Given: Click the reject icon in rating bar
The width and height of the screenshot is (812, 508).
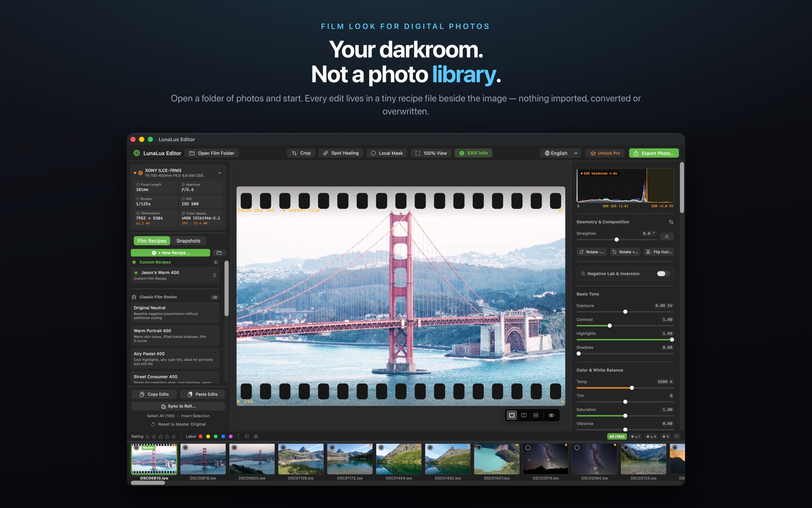Looking at the screenshot, I should [x=256, y=436].
